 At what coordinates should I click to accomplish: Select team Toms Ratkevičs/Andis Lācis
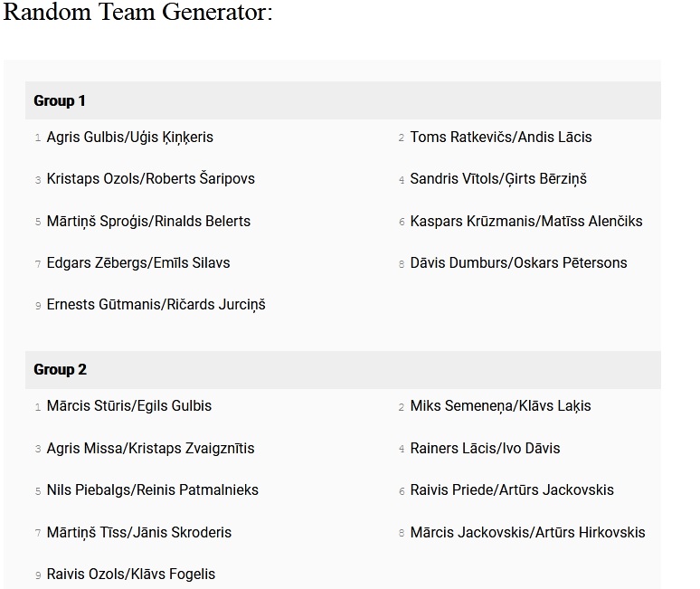point(500,138)
